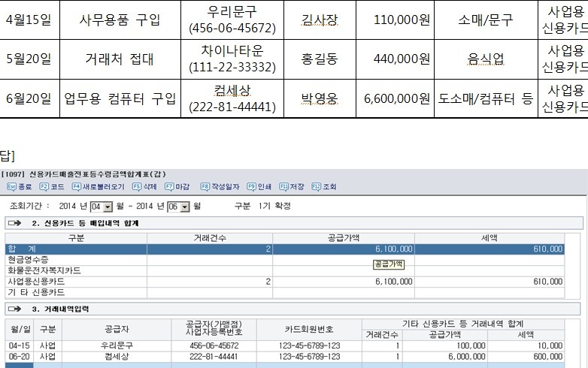The width and height of the screenshot is (588, 368).
Task: Click the empty new entry row date cell
Action: 20,366
